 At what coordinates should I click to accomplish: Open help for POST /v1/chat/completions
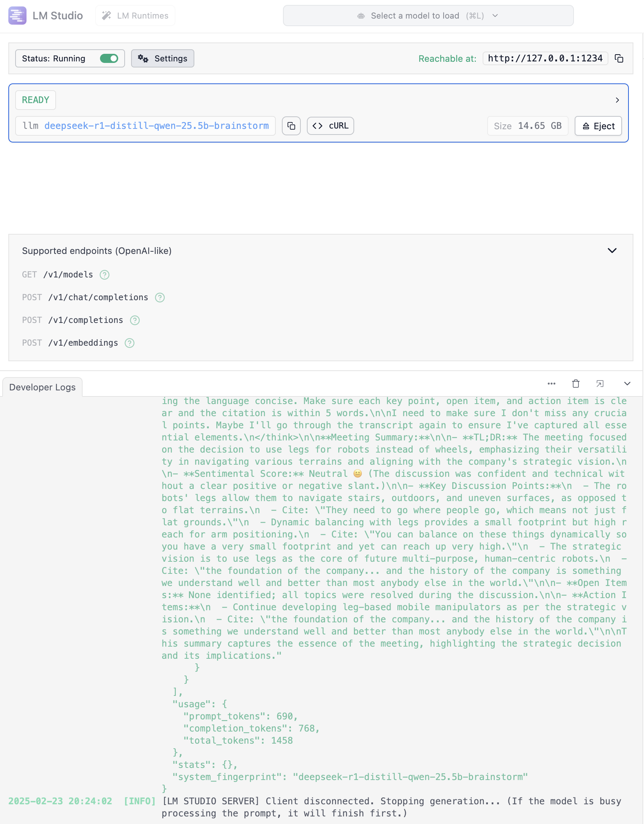[160, 298]
